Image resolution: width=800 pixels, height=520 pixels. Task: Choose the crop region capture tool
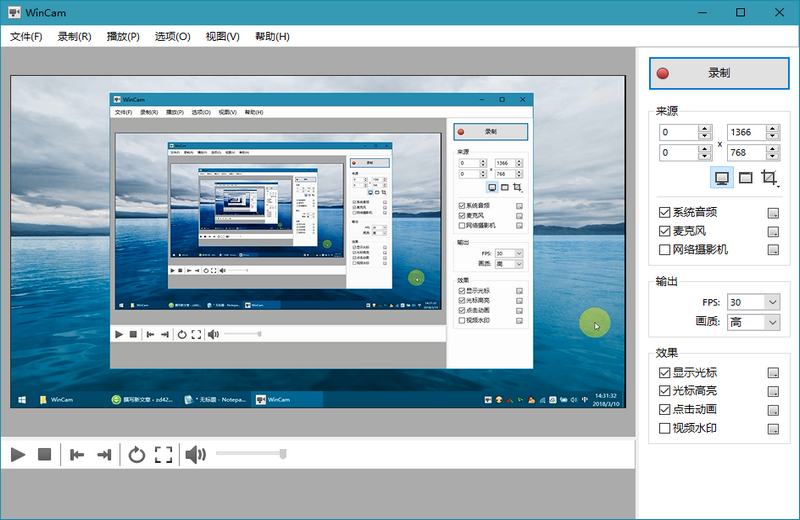coord(769,178)
